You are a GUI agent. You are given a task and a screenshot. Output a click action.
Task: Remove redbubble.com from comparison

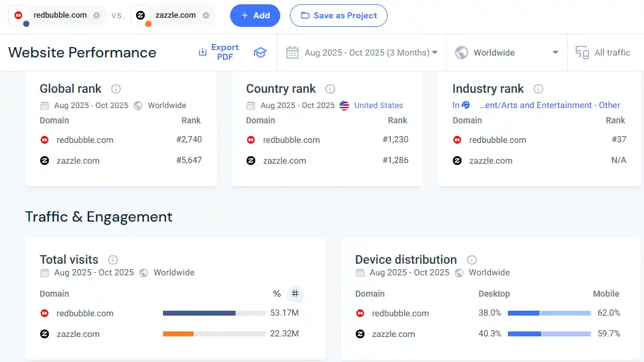tap(96, 15)
